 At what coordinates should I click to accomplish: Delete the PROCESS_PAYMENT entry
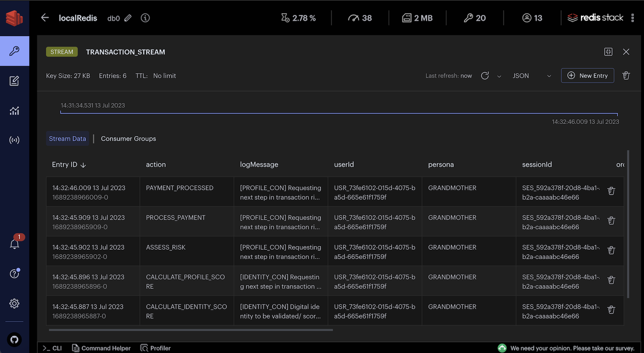tap(611, 221)
